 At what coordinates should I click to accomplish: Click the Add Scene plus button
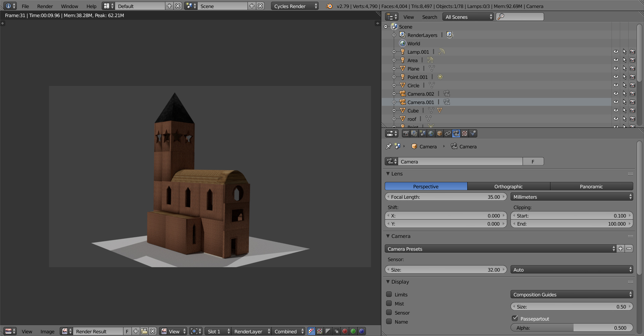252,6
